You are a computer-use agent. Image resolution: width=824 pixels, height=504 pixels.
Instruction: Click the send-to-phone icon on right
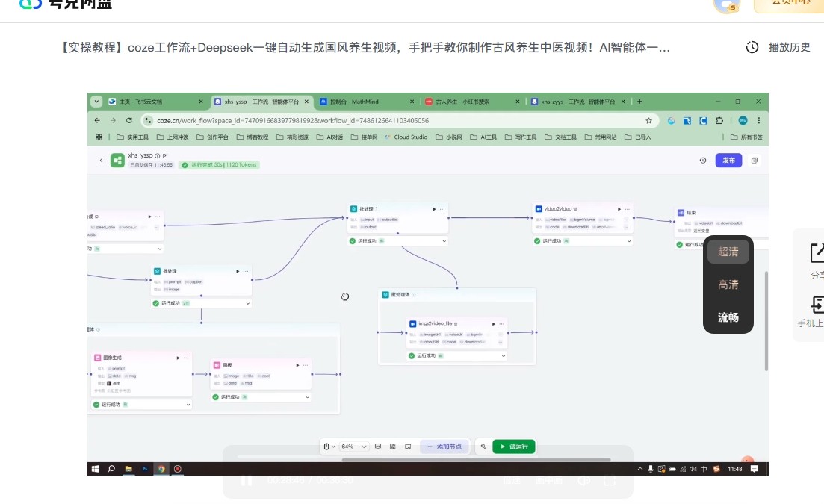[817, 304]
